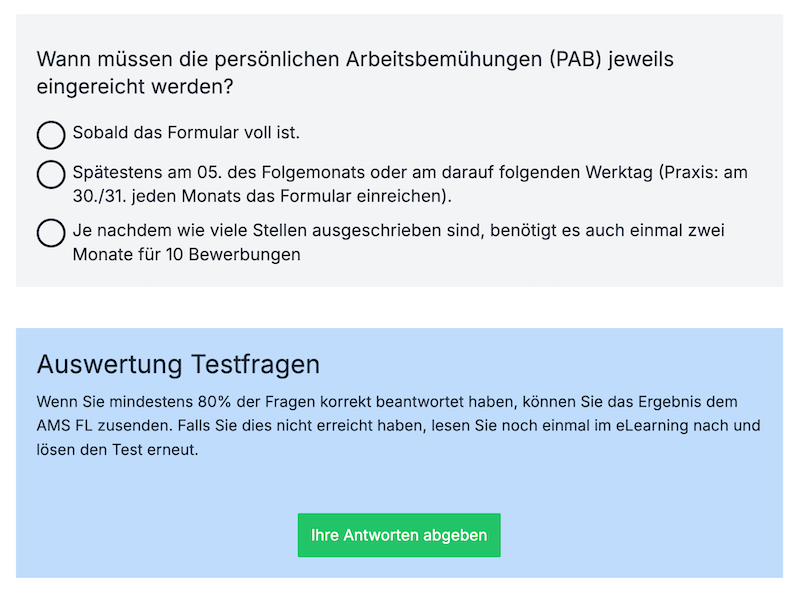Select the "Sobald das Formular voll ist" radio button
The height and width of the screenshot is (593, 800).
(51, 135)
